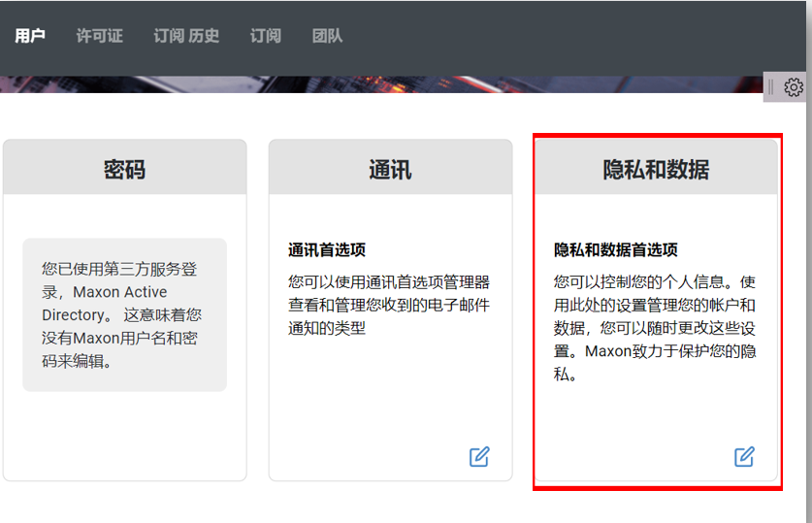Screen dimensions: 812x523
Task: Click the panel handle beside gear
Action: [x=770, y=87]
